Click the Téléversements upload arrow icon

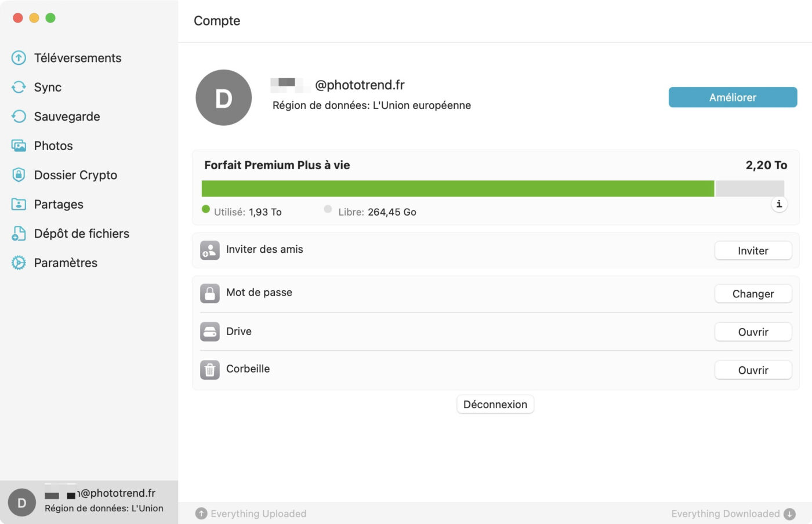[19, 58]
